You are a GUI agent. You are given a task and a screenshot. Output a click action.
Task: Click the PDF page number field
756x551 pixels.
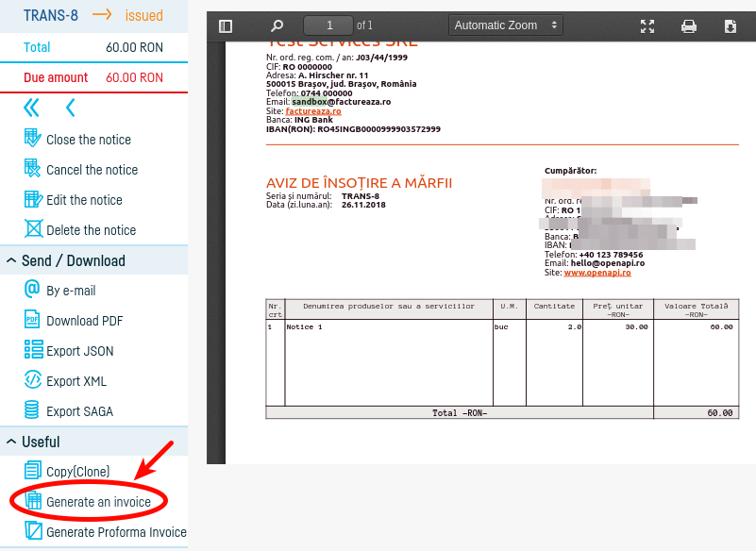click(328, 25)
